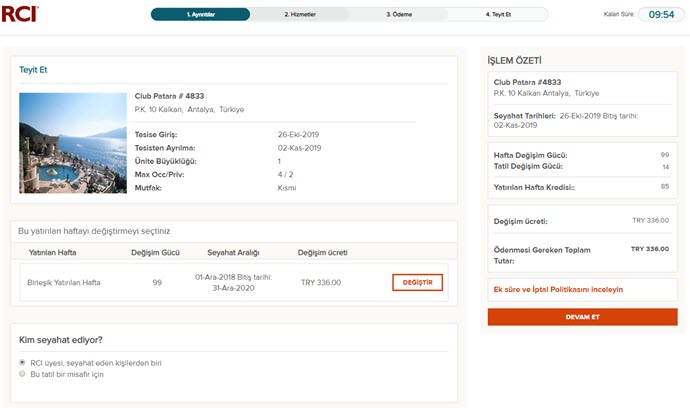Click the Yatırılan Hafta column header
This screenshot has width=690, height=408.
52,253
